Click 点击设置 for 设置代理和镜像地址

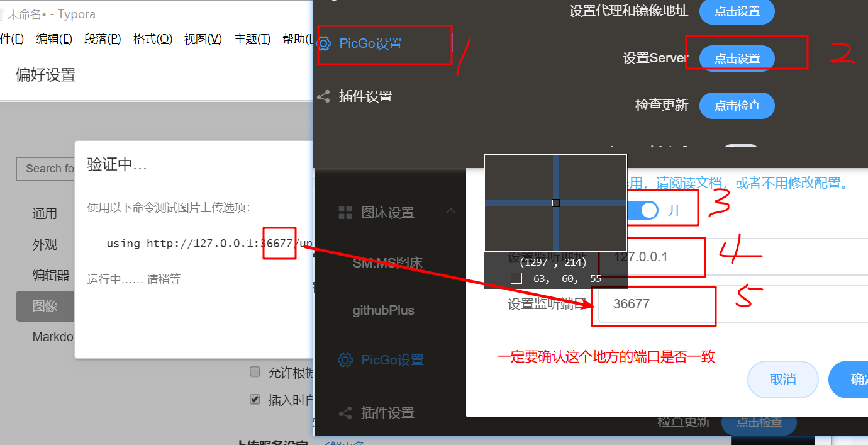click(x=737, y=11)
